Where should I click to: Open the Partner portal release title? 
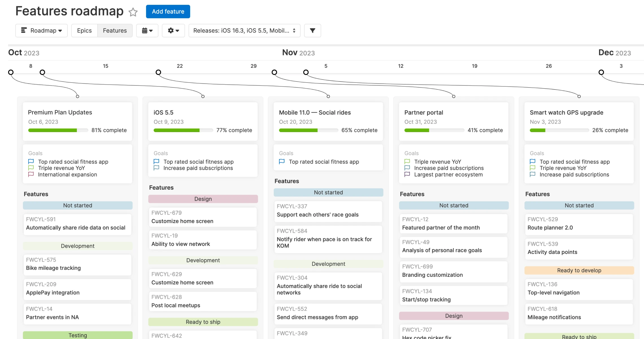point(423,112)
